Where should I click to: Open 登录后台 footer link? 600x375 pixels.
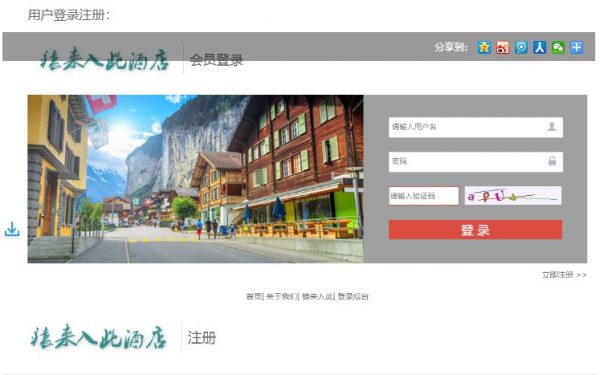[353, 297]
